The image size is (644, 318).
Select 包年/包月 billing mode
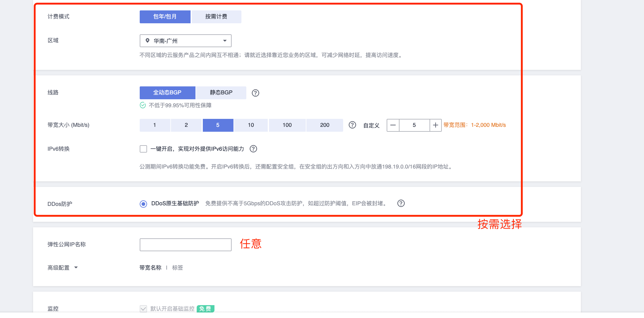[165, 17]
